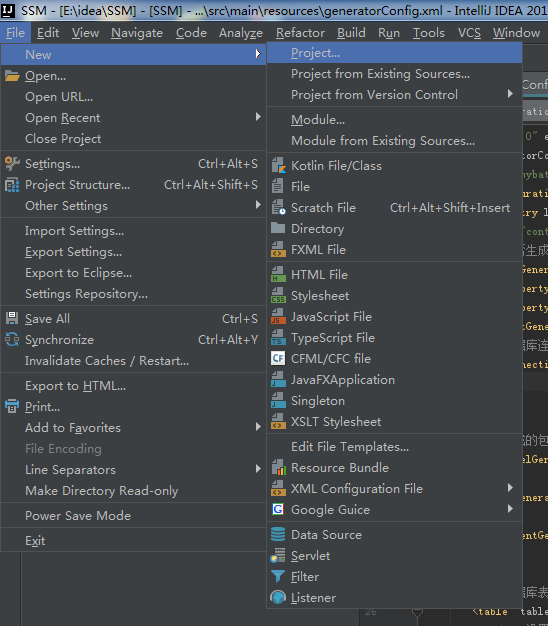The image size is (548, 626).
Task: Click the Kotlin File/Class icon
Action: [x=278, y=165]
